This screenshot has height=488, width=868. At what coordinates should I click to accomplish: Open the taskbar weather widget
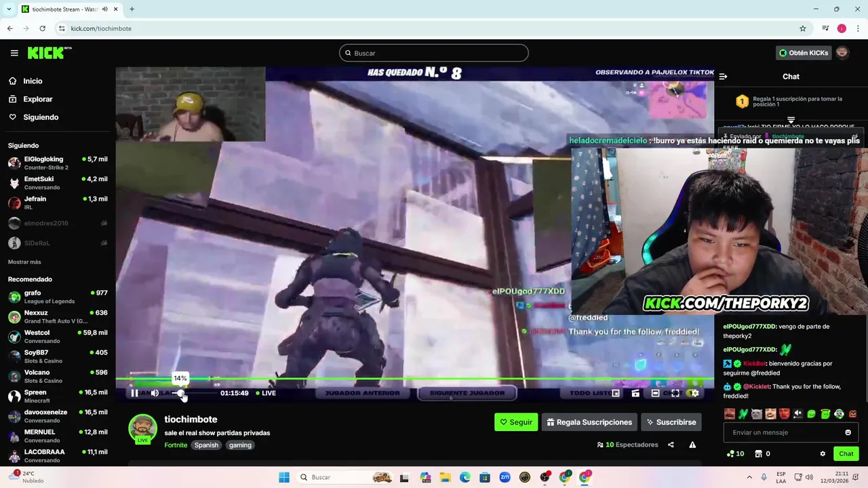click(x=26, y=477)
